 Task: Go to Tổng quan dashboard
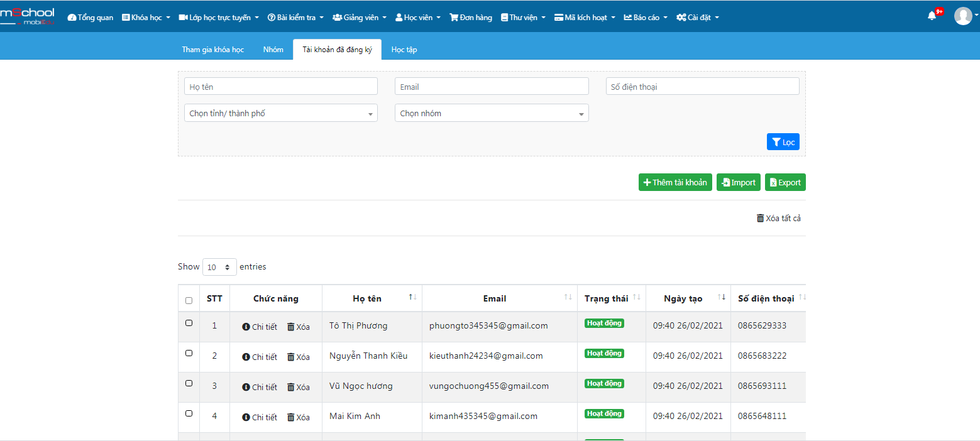point(91,18)
